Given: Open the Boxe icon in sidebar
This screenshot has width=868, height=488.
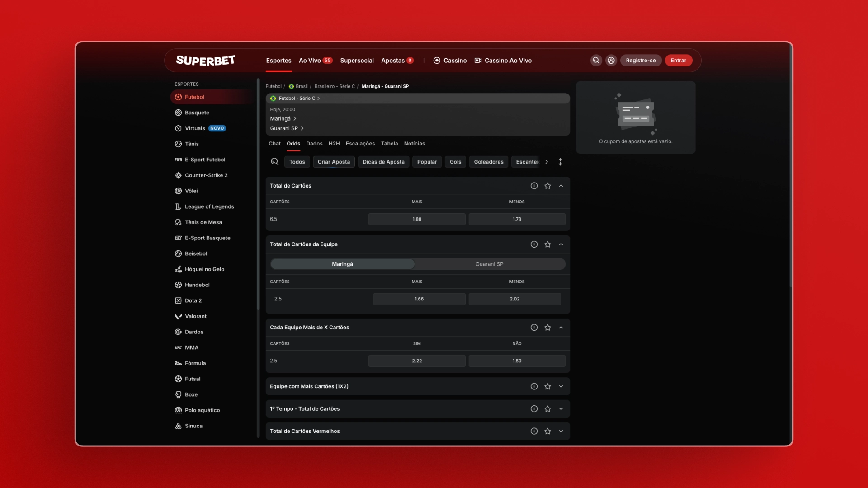Looking at the screenshot, I should 178,394.
